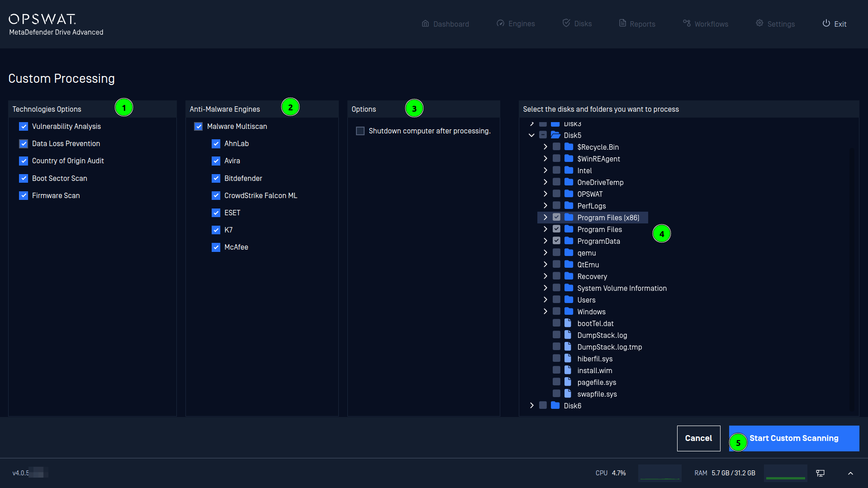Click the PerfLogs folder icon
This screenshot has height=488, width=868.
tap(569, 206)
